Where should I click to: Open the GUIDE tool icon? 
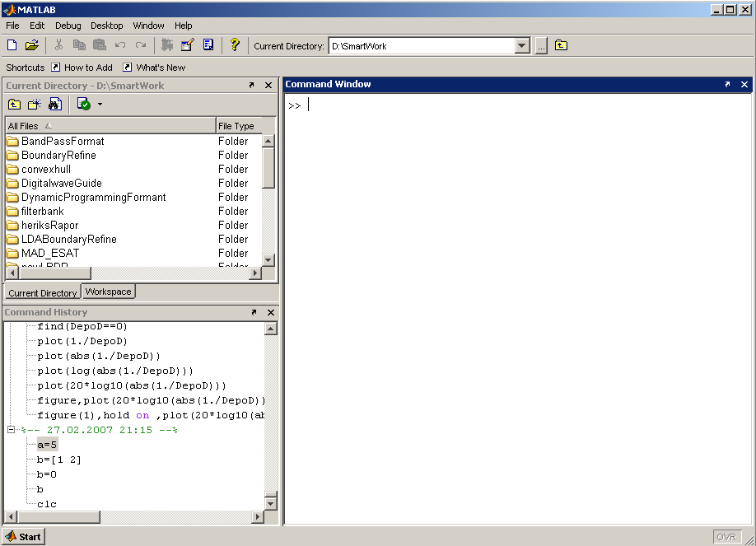tap(188, 45)
